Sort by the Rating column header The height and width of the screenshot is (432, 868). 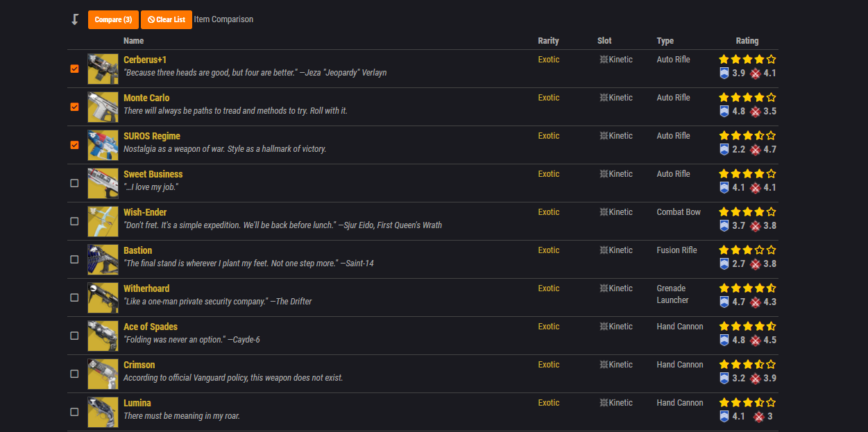tap(747, 41)
